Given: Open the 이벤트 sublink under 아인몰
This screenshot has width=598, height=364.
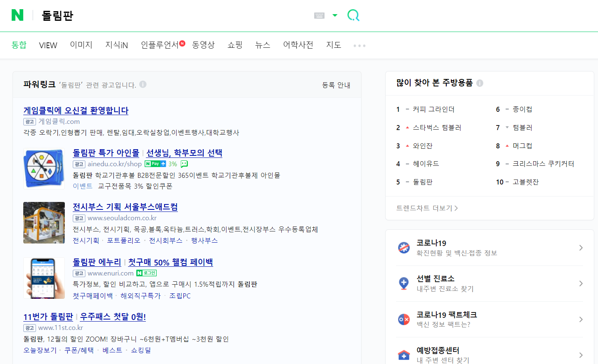Looking at the screenshot, I should point(83,186).
